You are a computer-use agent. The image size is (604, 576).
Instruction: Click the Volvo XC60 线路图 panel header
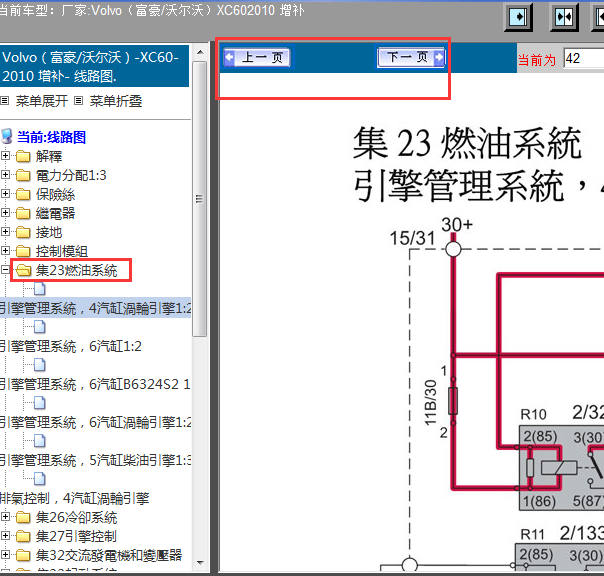click(x=94, y=66)
